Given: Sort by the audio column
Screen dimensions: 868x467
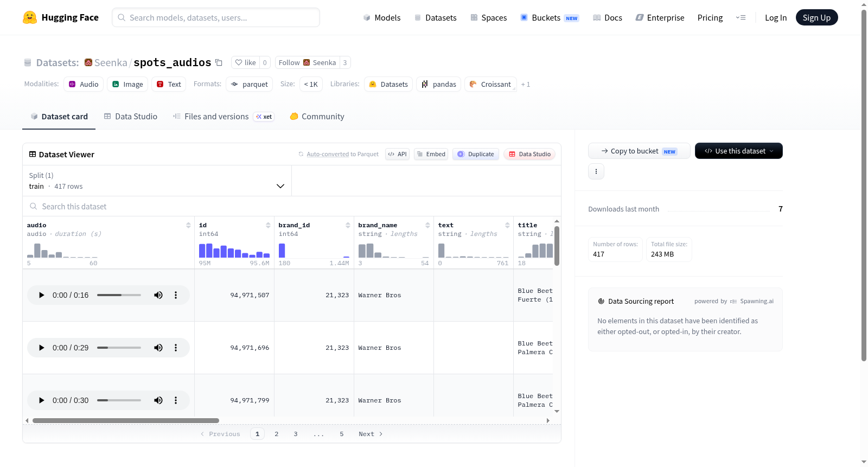Looking at the screenshot, I should (188, 225).
